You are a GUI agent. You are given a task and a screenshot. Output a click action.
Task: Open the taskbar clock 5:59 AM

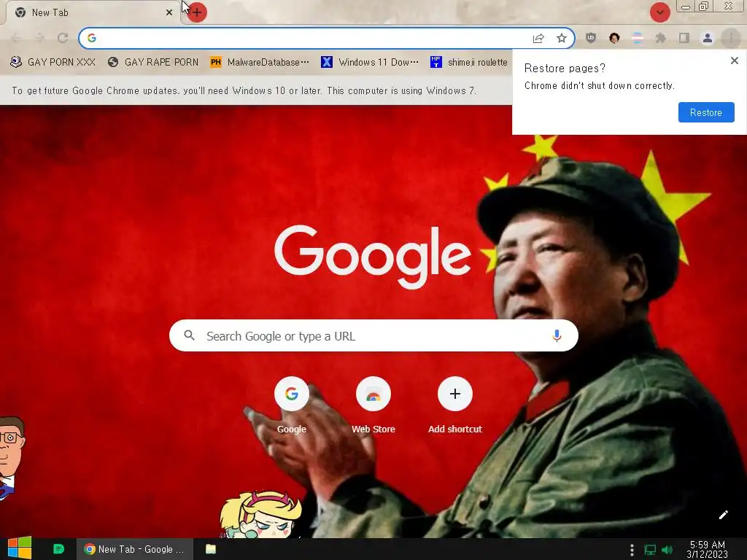point(707,549)
